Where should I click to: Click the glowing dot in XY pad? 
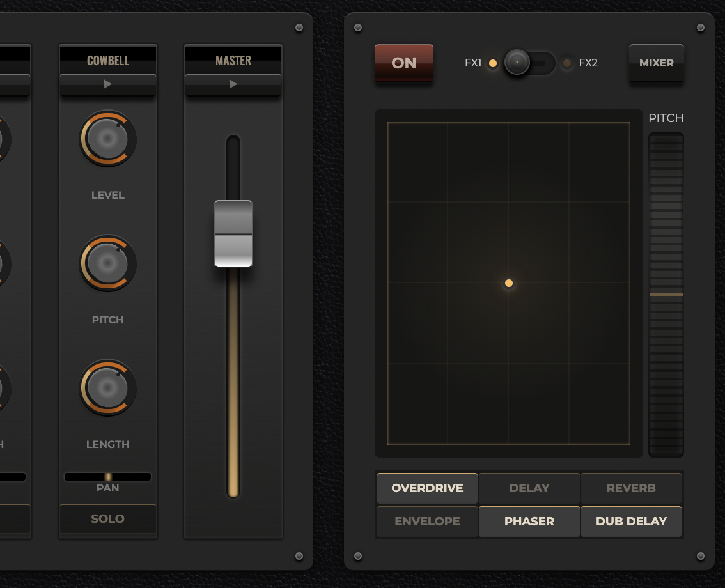pyautogui.click(x=509, y=283)
